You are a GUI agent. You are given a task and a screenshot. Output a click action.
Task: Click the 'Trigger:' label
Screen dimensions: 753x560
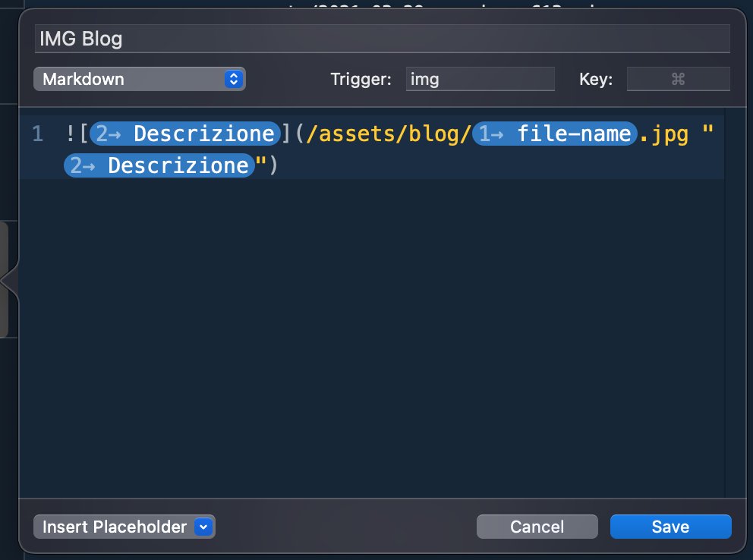coord(361,79)
